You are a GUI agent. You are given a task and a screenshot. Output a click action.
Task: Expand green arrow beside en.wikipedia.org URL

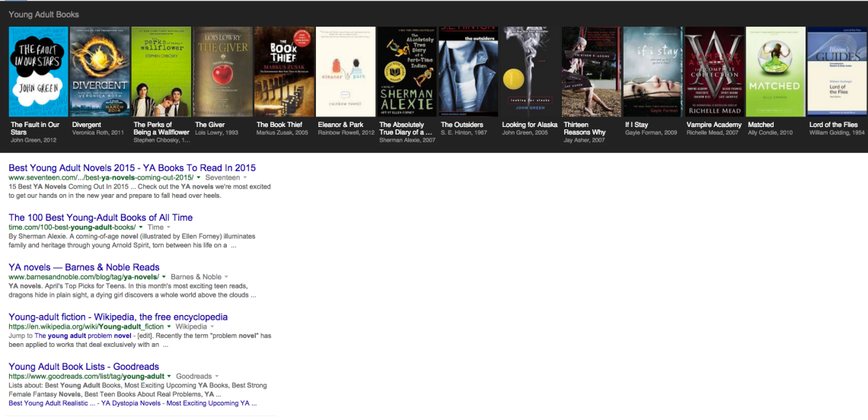[x=169, y=327]
